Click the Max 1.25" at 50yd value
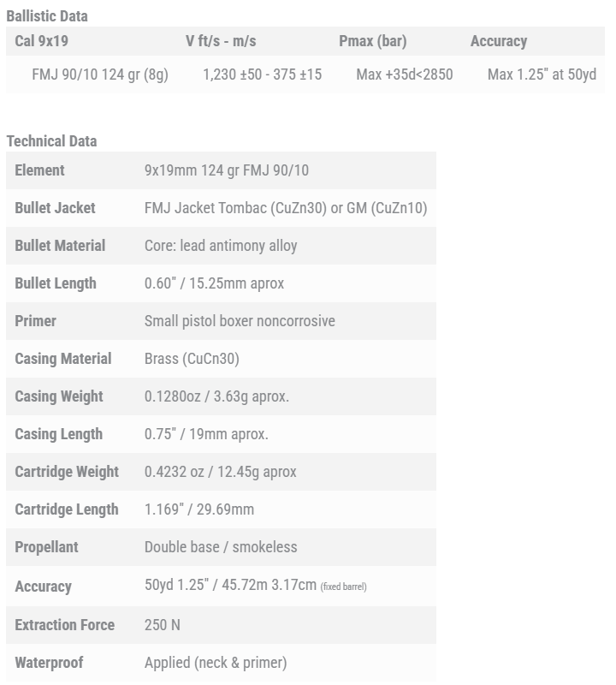The width and height of the screenshot is (616, 685). (x=542, y=74)
